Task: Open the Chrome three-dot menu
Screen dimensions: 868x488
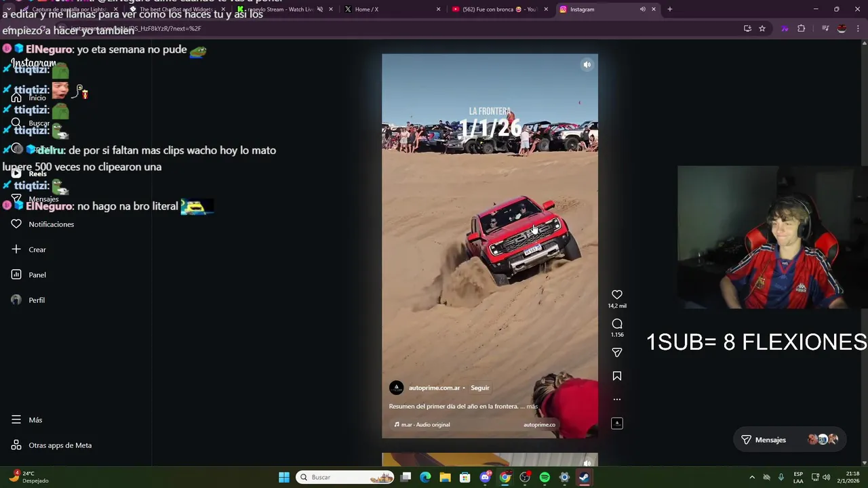Action: click(859, 28)
